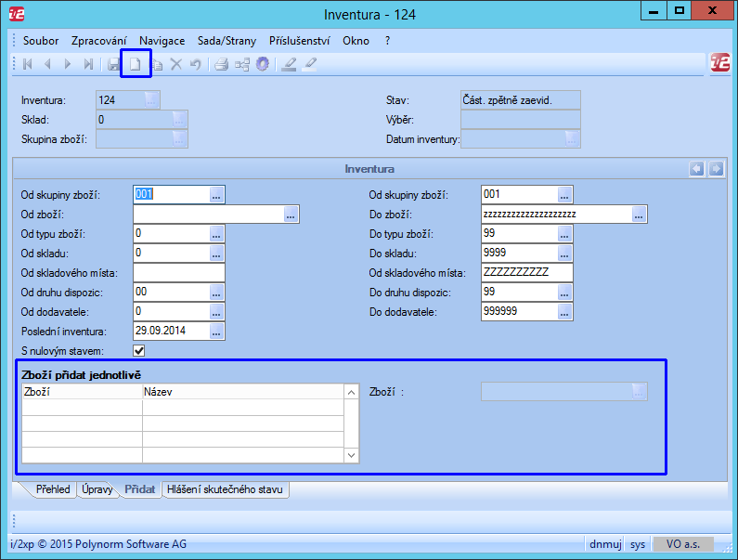Image resolution: width=738 pixels, height=560 pixels.
Task: Click the VO a.s. status bar entry
Action: [x=683, y=544]
